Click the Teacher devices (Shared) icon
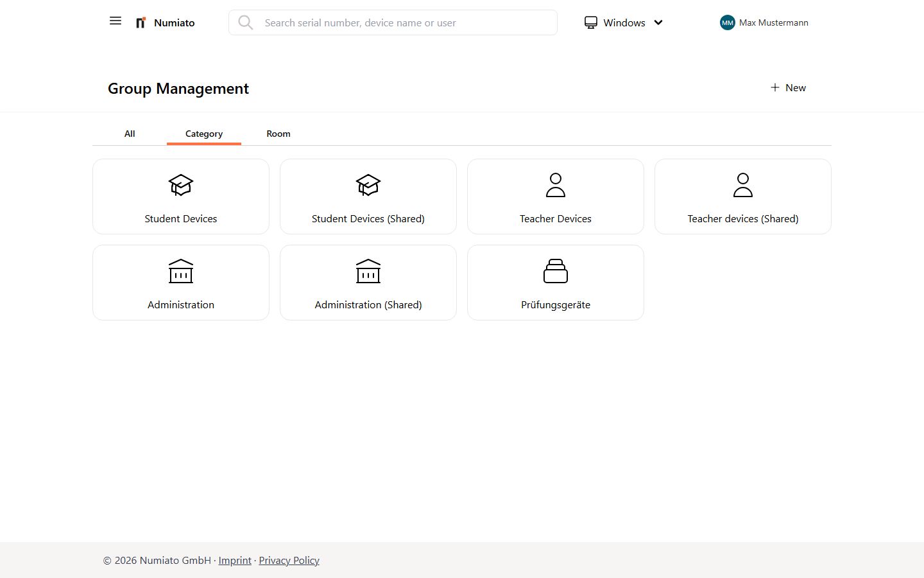 tap(742, 186)
